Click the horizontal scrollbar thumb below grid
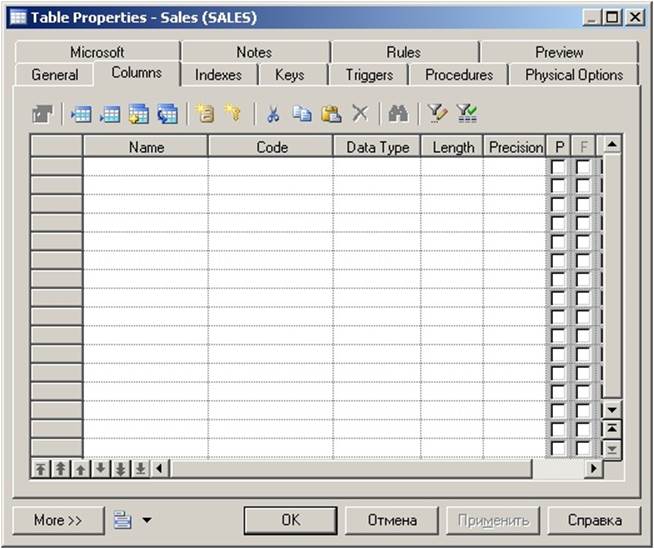Viewport: 654px width, 549px height. (351, 469)
